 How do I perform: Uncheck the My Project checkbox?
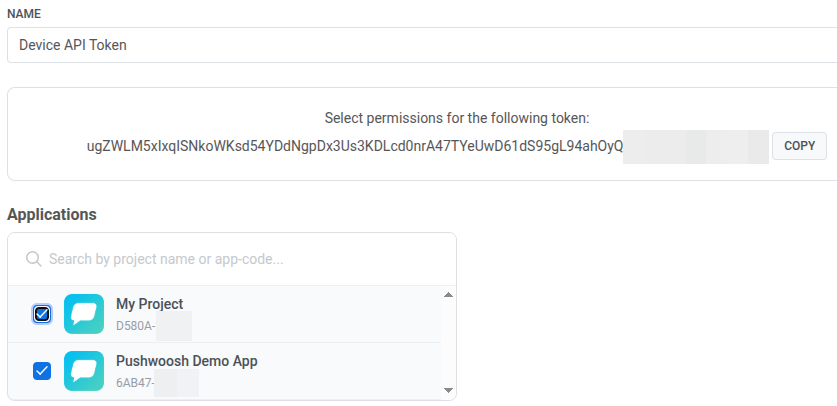pyautogui.click(x=42, y=314)
